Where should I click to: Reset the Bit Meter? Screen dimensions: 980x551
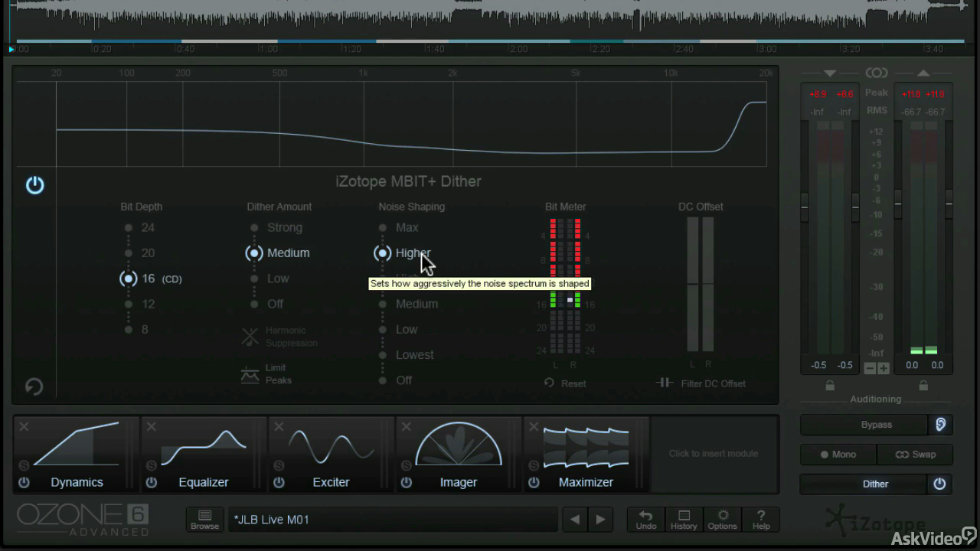click(x=565, y=383)
